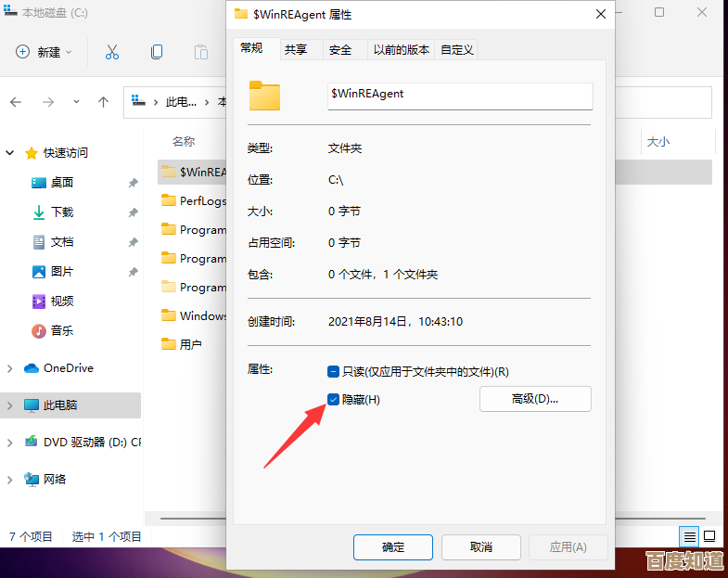Select 网络 in the sidebar

click(x=45, y=480)
